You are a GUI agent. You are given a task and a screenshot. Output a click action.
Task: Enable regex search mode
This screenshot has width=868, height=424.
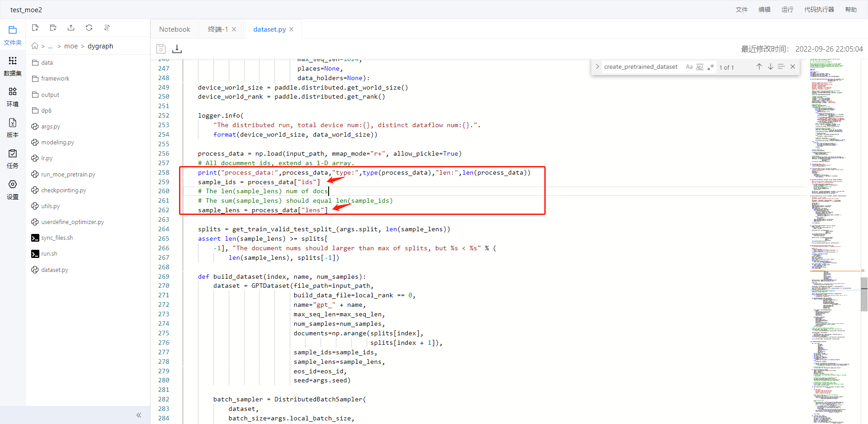tap(711, 67)
